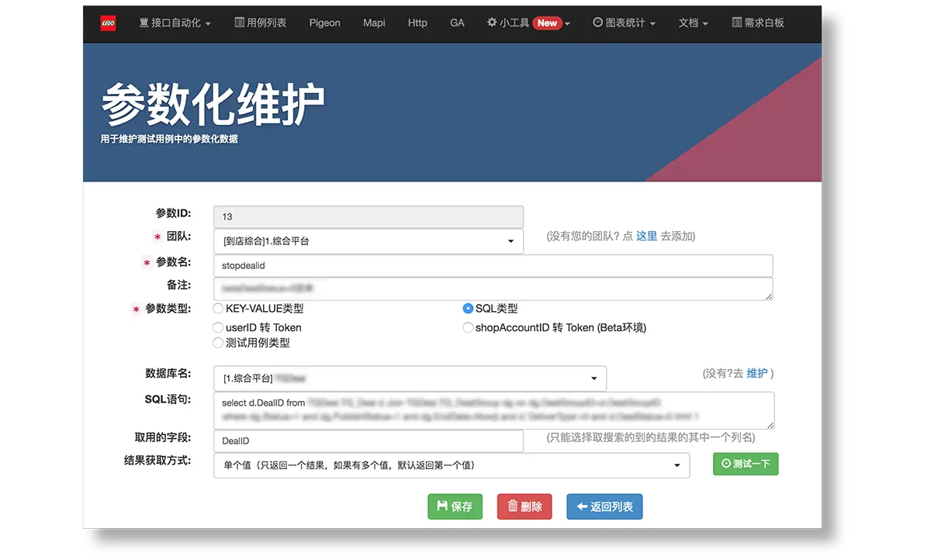Click the subtitle 用于维护测试用例中的参数化数据

(169, 140)
